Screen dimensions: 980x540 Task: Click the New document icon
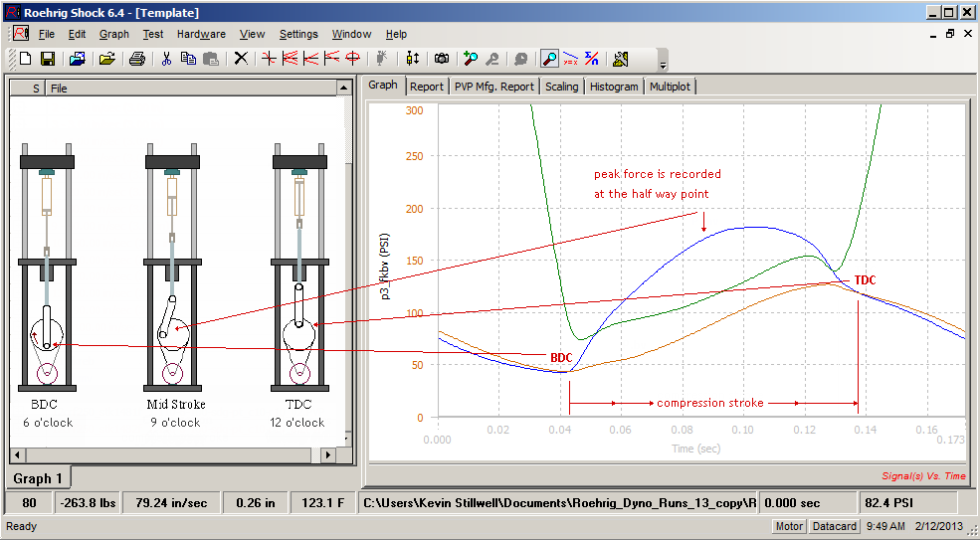coord(26,59)
